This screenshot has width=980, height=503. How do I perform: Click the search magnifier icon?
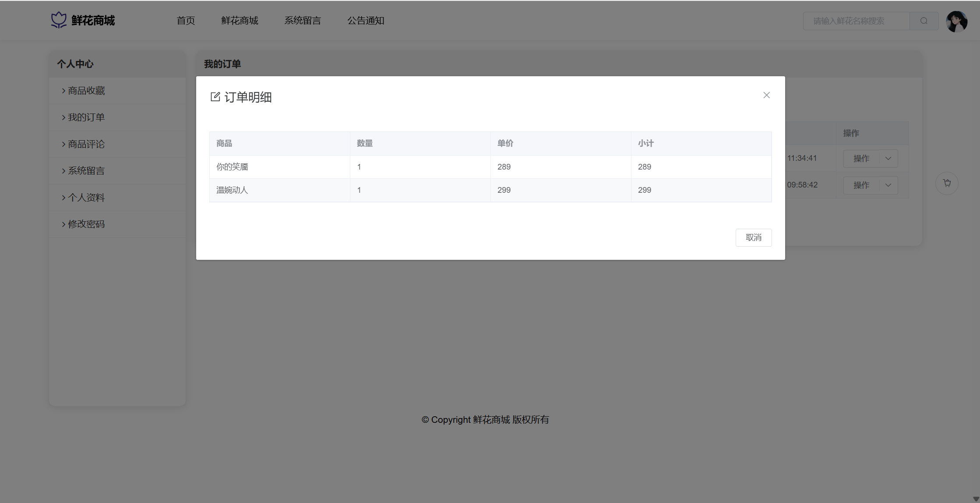click(924, 21)
